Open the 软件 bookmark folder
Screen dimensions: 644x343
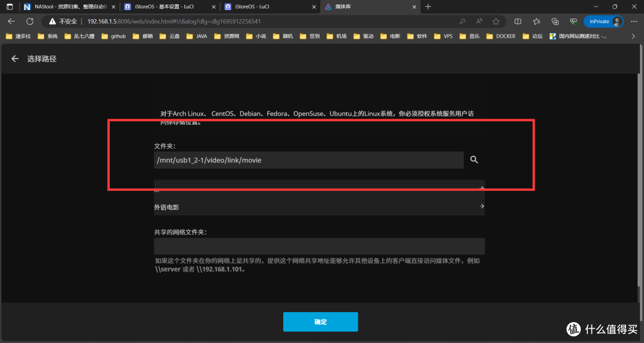click(x=417, y=36)
